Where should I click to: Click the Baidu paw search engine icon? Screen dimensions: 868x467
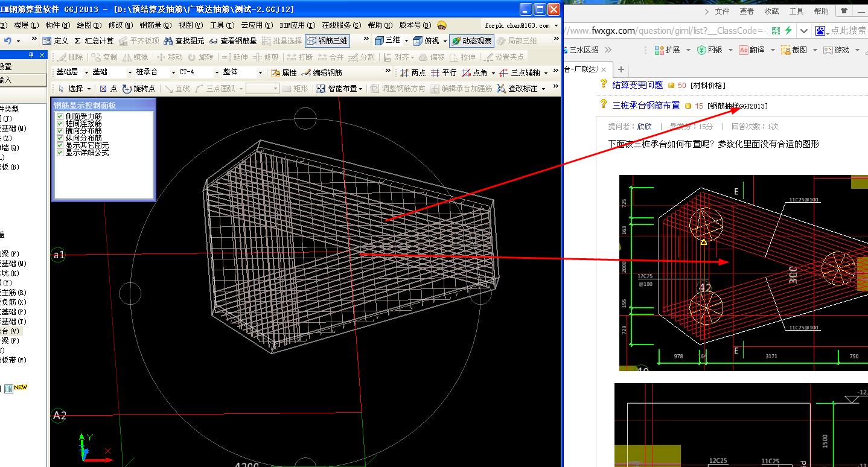pyautogui.click(x=820, y=30)
